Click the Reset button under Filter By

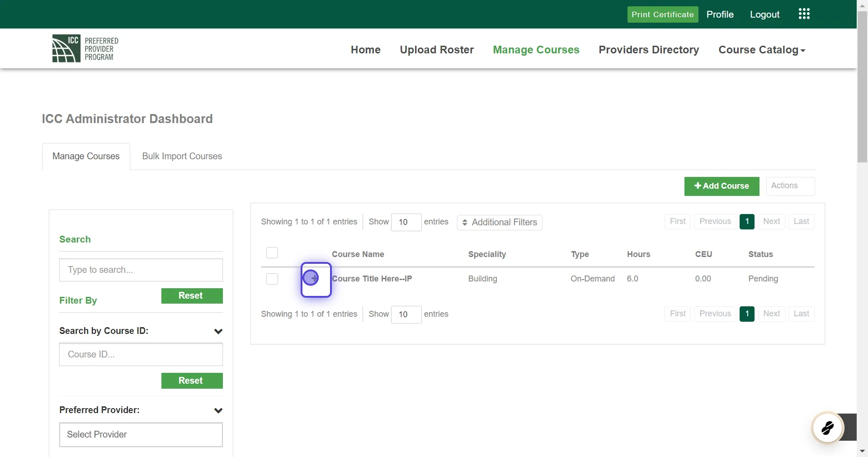[x=191, y=295]
